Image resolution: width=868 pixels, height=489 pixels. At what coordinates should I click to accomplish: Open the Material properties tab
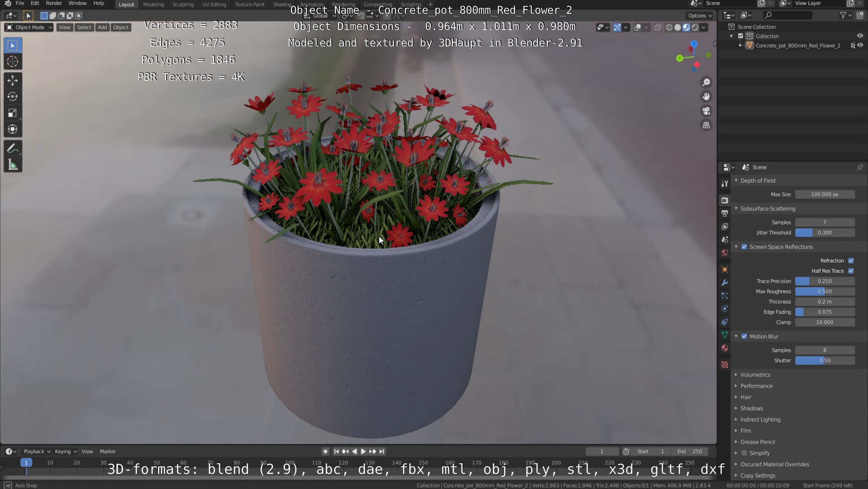pyautogui.click(x=725, y=348)
